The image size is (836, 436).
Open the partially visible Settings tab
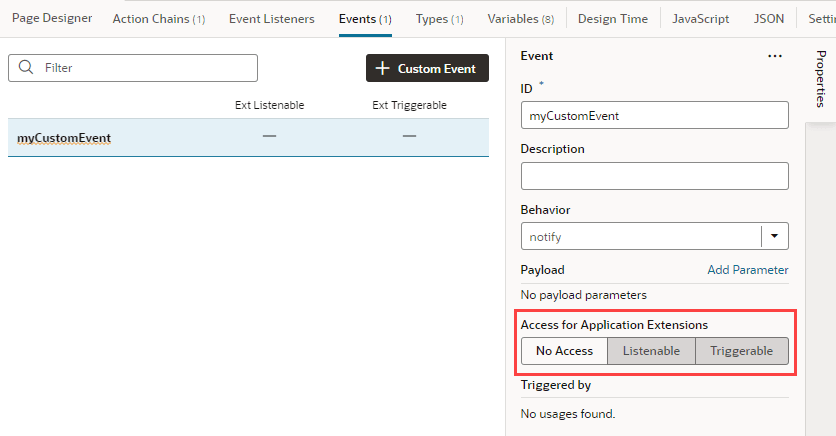[x=822, y=19]
